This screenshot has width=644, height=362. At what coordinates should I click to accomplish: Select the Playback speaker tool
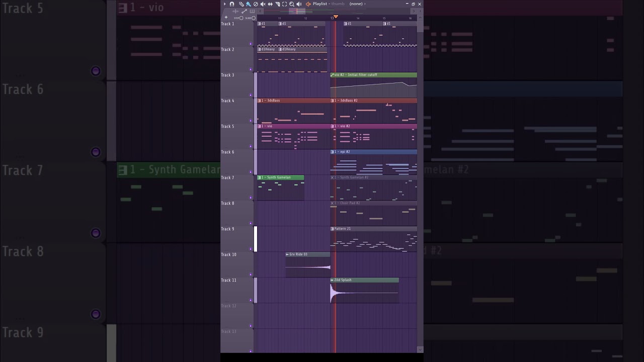click(x=299, y=4)
